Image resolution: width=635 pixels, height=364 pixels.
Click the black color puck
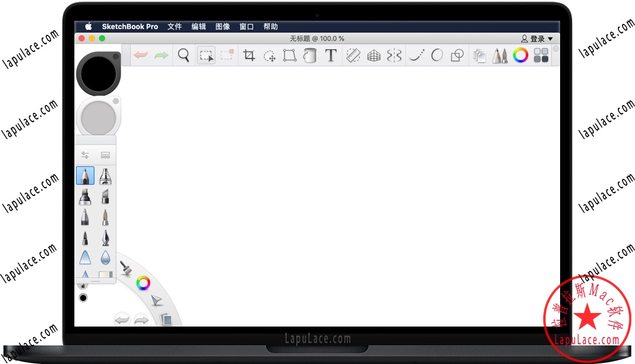97,72
